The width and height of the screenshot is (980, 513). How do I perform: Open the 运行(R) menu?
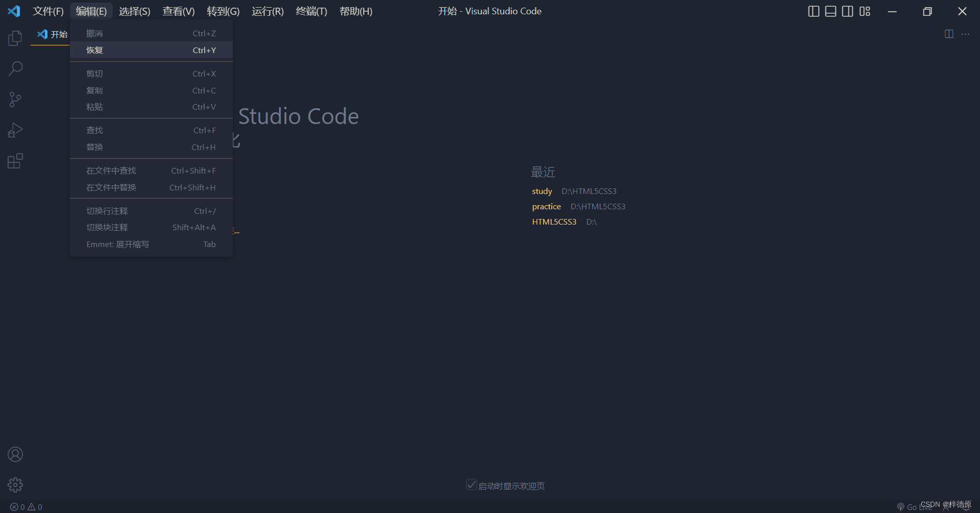[267, 11]
